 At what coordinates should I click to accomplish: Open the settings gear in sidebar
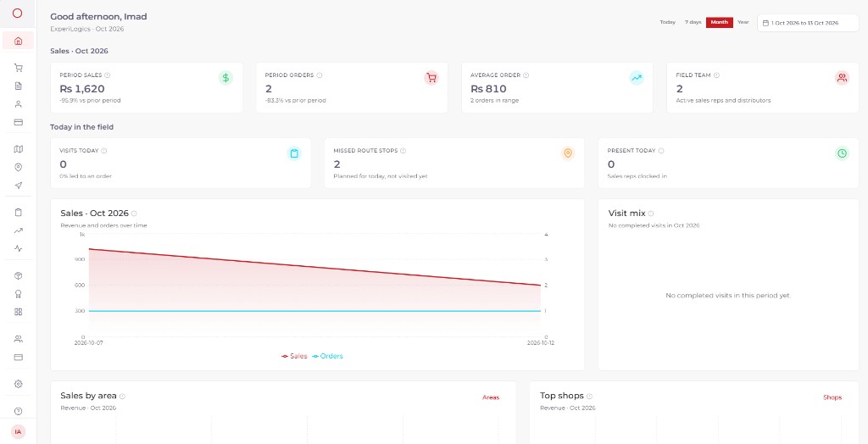(19, 384)
